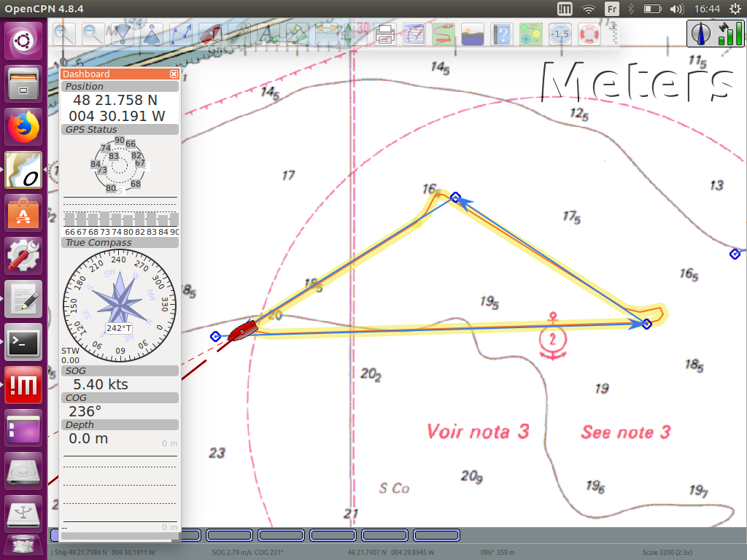The height and width of the screenshot is (560, 747).
Task: Close the Dashboard panel
Action: (x=174, y=74)
